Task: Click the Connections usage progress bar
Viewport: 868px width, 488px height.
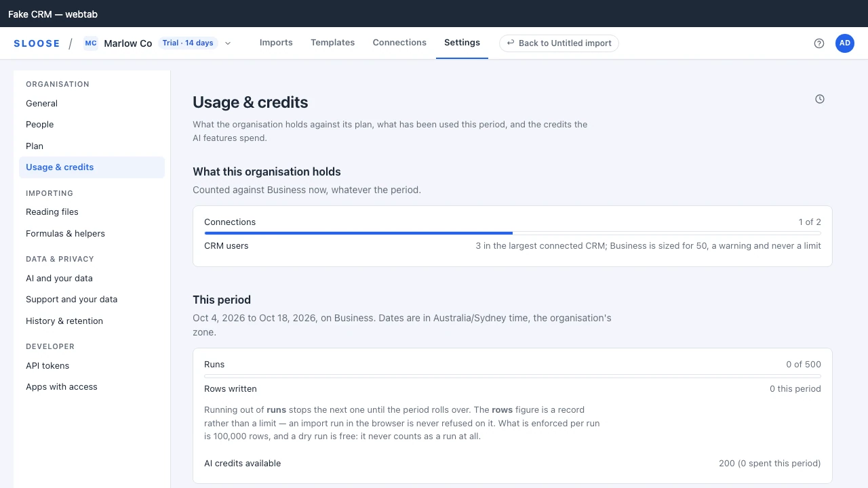Action: pyautogui.click(x=513, y=233)
